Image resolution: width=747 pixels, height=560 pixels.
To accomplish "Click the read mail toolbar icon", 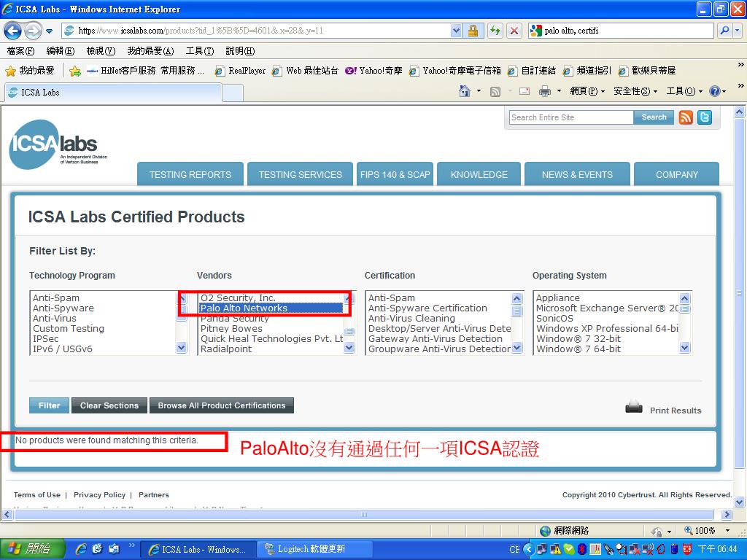I will [x=525, y=91].
